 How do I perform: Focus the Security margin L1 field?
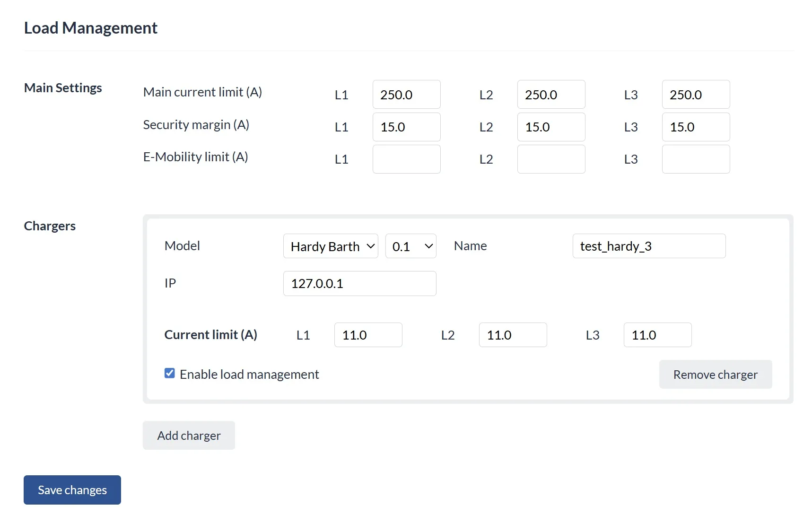coord(407,127)
